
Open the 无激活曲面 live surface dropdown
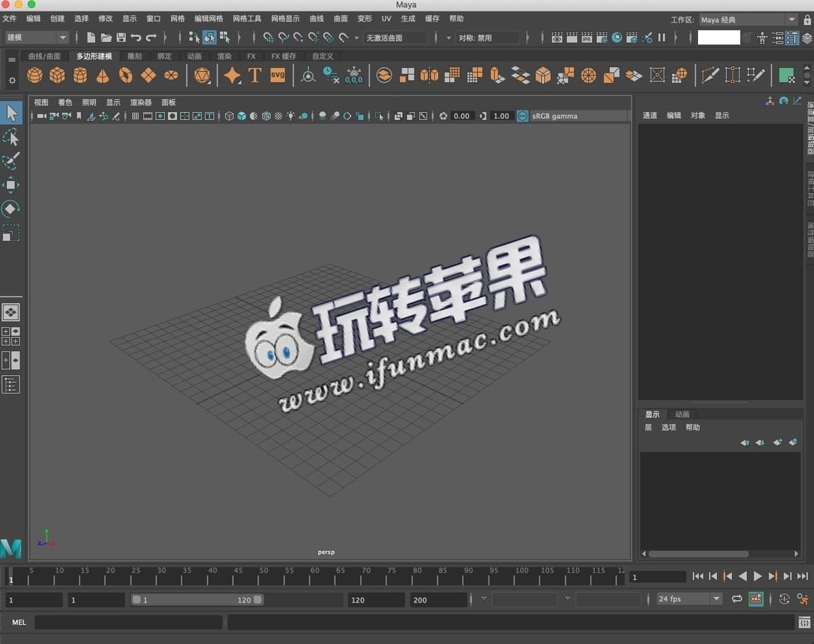(395, 38)
